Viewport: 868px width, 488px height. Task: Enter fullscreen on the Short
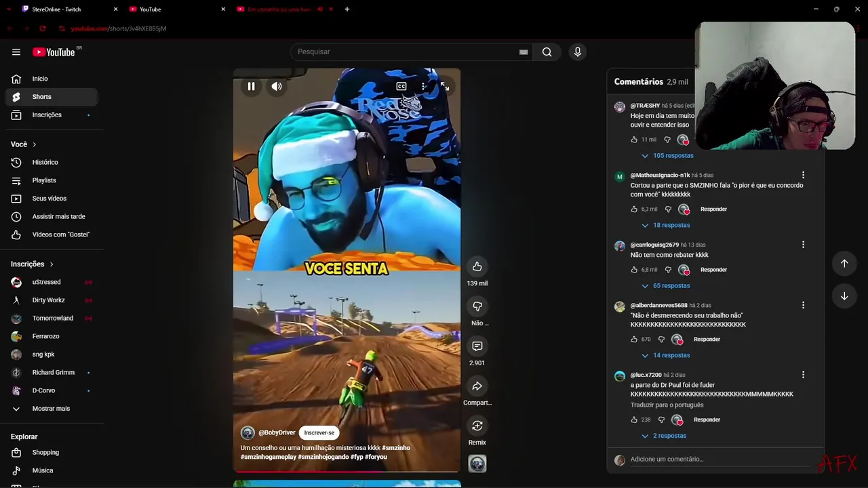445,86
